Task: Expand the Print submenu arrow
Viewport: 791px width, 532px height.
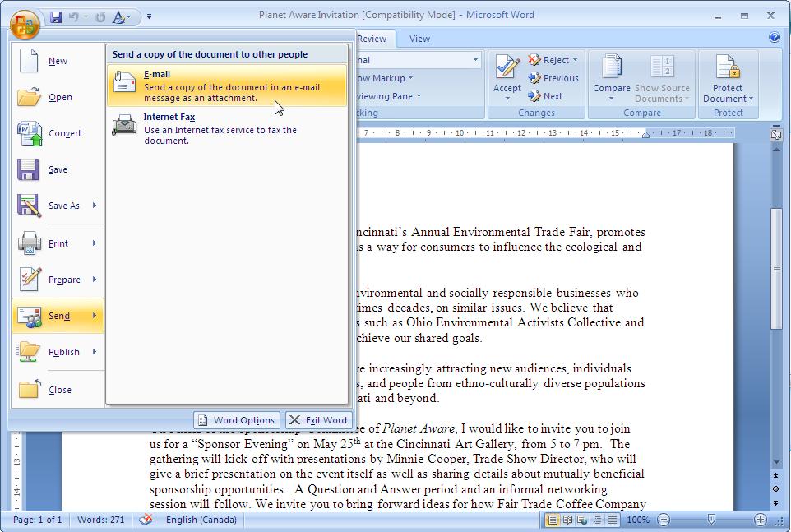Action: (95, 243)
